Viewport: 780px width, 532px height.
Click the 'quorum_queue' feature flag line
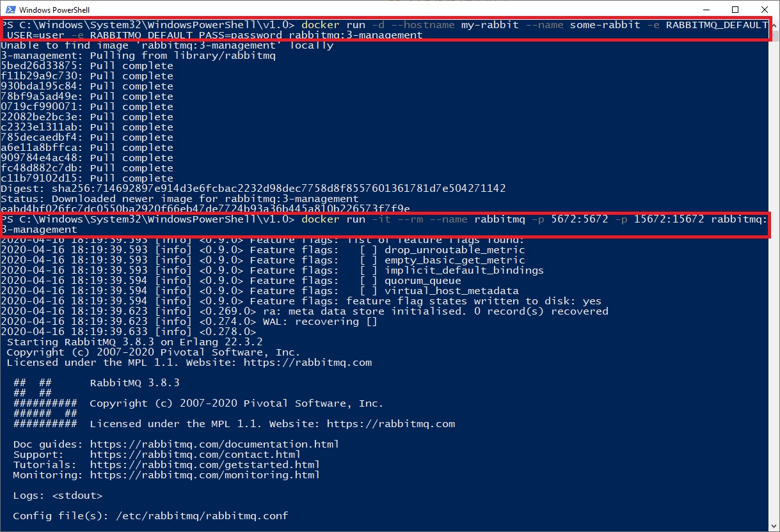click(231, 281)
